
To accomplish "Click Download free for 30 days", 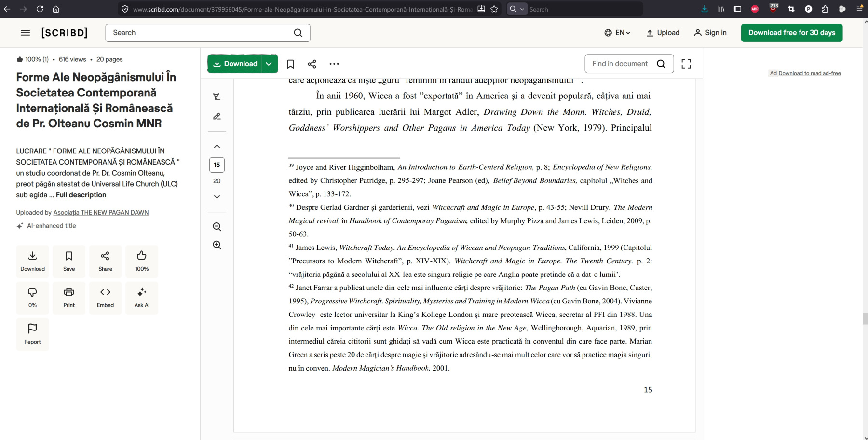I will [791, 33].
